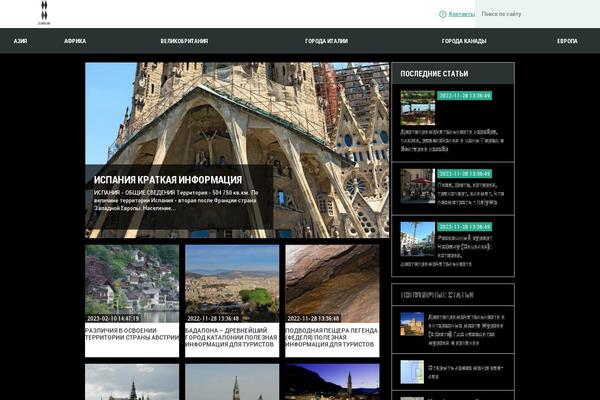Open the Азия menu item
600x400 pixels.
click(x=20, y=41)
